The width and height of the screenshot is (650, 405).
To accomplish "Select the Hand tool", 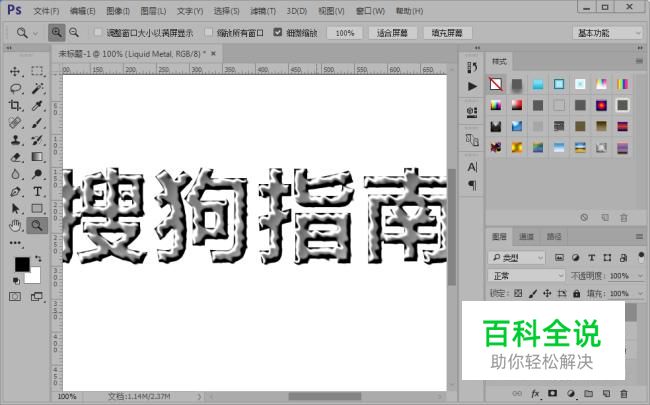I will 15,226.
